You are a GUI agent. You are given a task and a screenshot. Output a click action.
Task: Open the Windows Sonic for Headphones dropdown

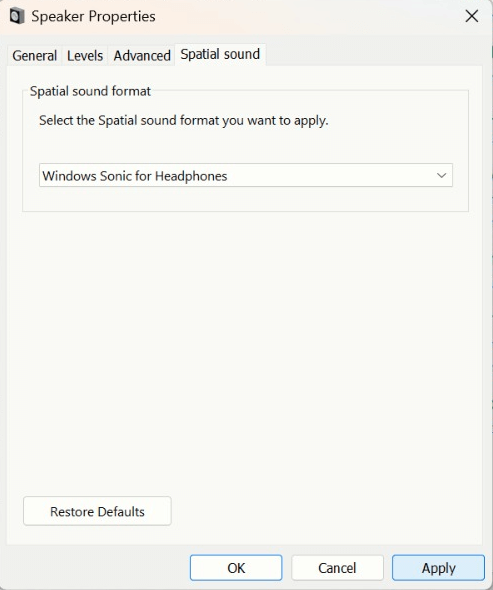[x=246, y=175]
